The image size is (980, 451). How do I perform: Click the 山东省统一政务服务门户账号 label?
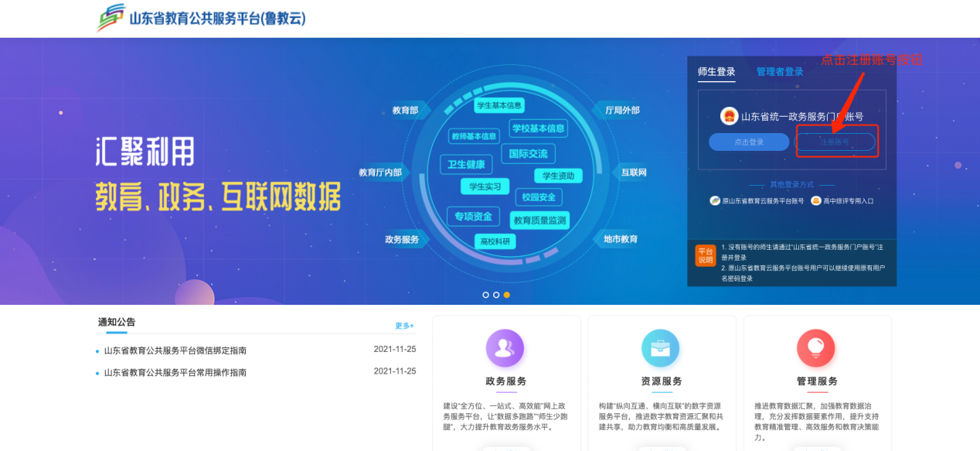point(802,117)
